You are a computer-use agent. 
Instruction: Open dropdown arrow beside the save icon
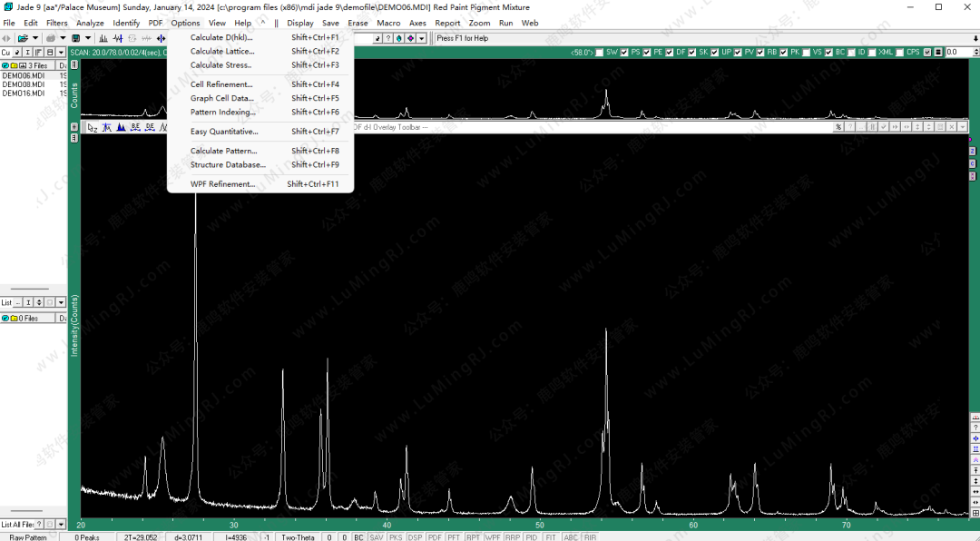[87, 38]
